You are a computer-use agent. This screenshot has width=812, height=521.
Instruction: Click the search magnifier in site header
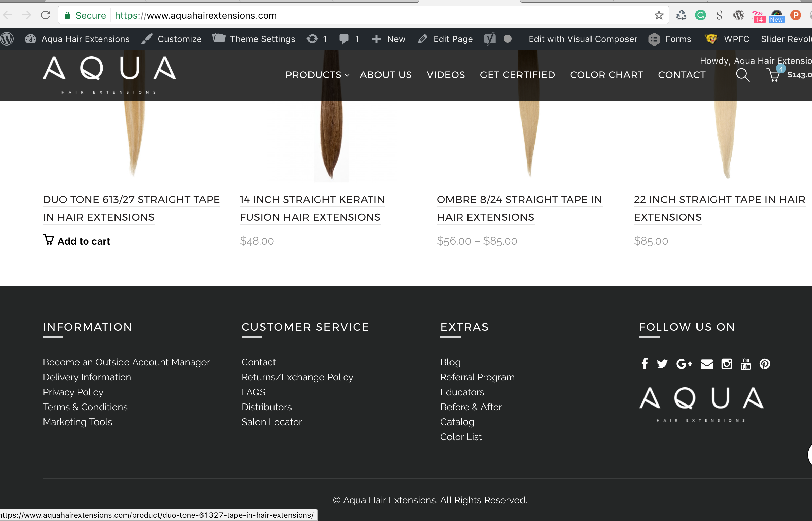click(742, 75)
